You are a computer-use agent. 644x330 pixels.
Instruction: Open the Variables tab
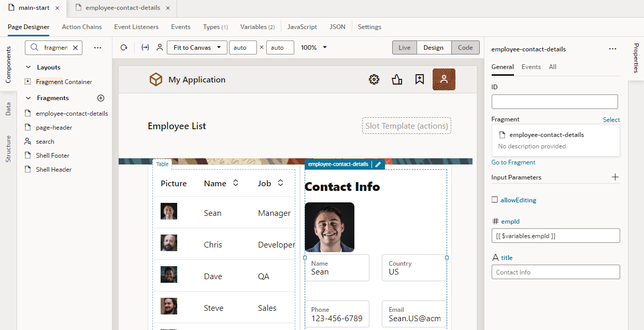(x=257, y=27)
